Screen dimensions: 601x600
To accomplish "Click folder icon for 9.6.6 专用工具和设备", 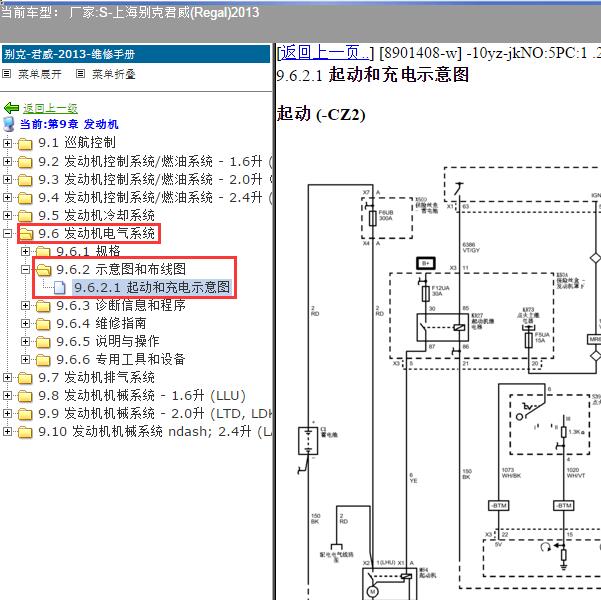I will (43, 360).
